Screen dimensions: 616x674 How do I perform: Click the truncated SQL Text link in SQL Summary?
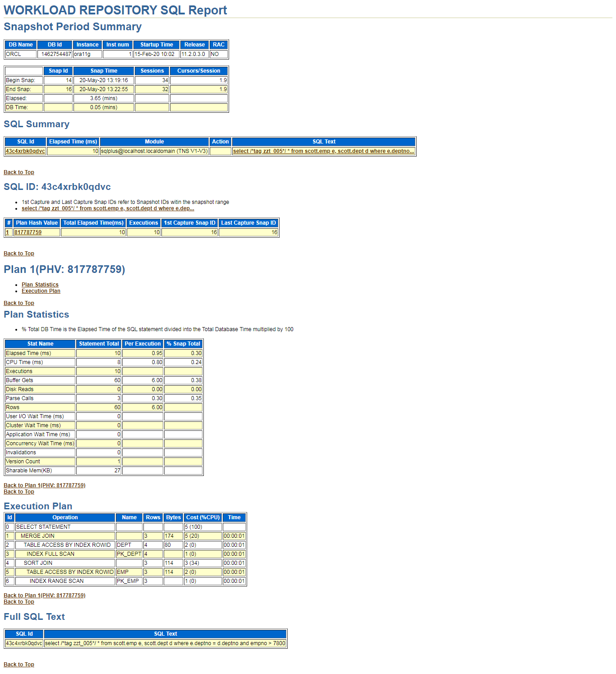tap(323, 151)
